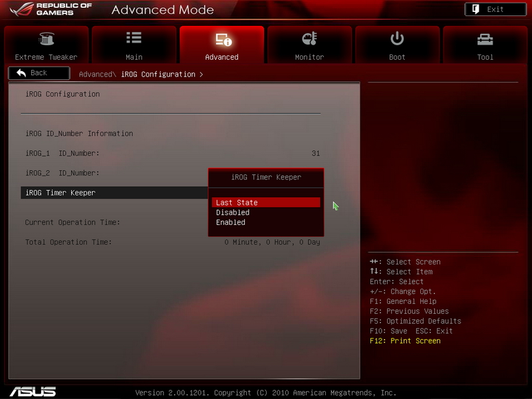This screenshot has width=532, height=399.
Task: Click the Select Item key hint
Action: [401, 272]
